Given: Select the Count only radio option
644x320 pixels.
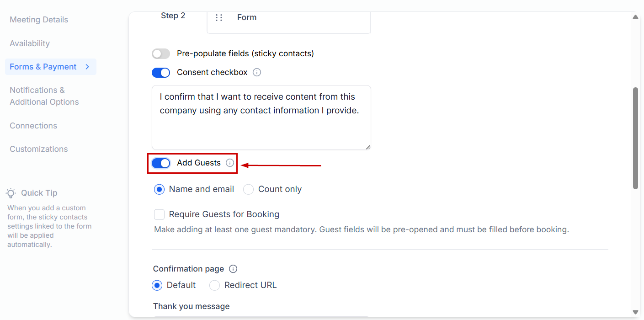Looking at the screenshot, I should coord(248,189).
